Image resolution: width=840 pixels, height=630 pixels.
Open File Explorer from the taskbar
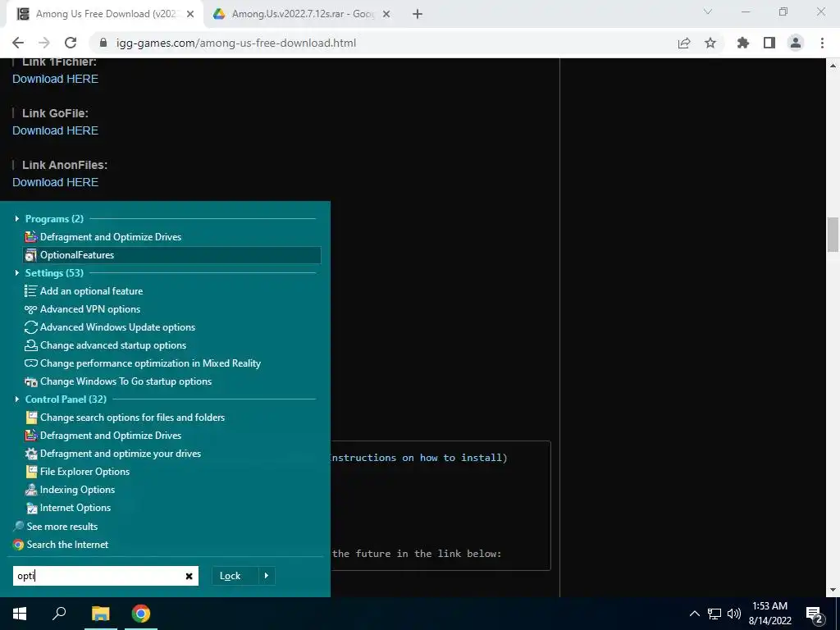100,614
